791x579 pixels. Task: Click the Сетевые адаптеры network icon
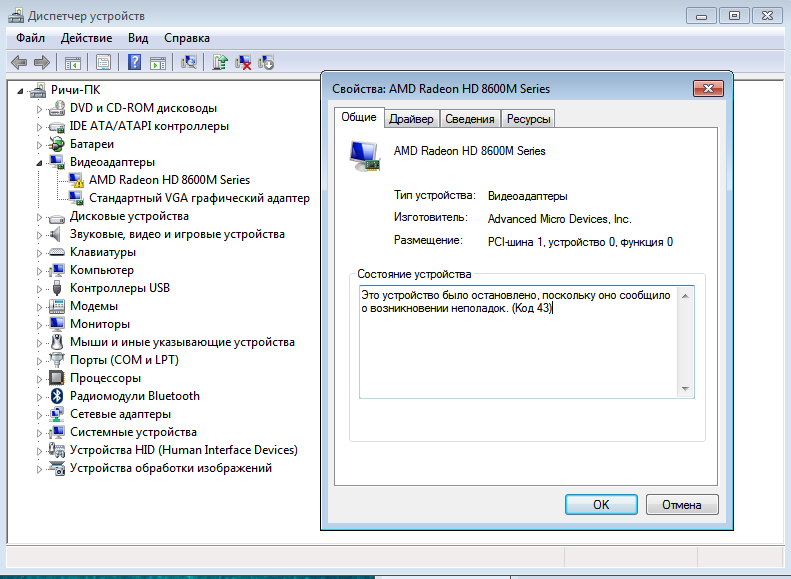[x=56, y=414]
